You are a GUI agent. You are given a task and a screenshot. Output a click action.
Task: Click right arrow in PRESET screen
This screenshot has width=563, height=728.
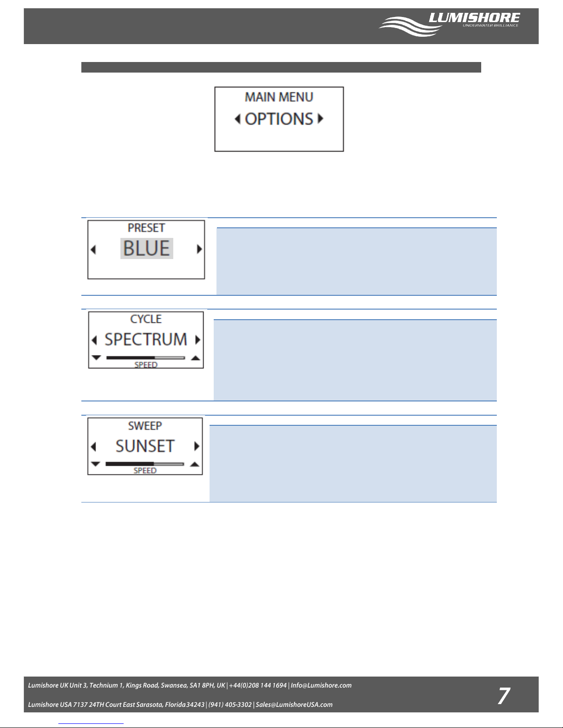point(199,249)
